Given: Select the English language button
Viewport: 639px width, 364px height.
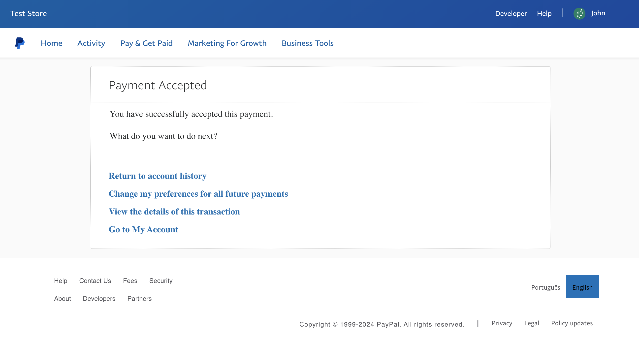Looking at the screenshot, I should (x=582, y=286).
